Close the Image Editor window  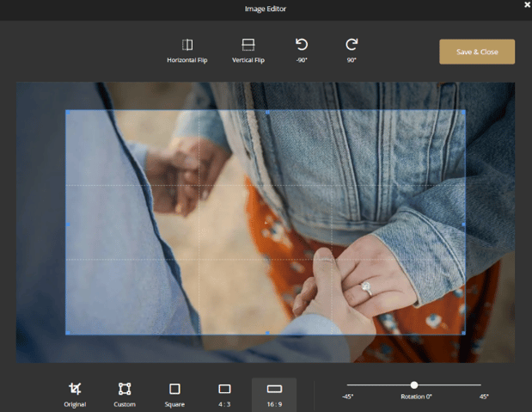[x=527, y=4]
